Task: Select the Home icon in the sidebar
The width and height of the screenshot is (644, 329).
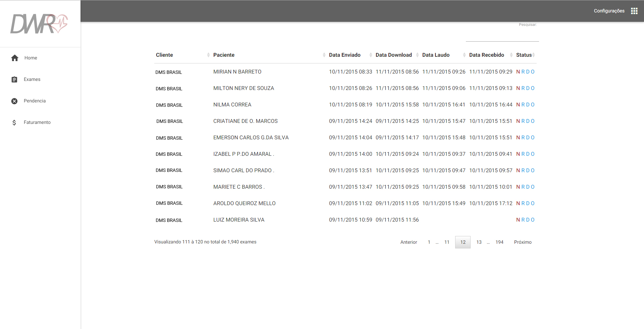Action: [x=15, y=58]
